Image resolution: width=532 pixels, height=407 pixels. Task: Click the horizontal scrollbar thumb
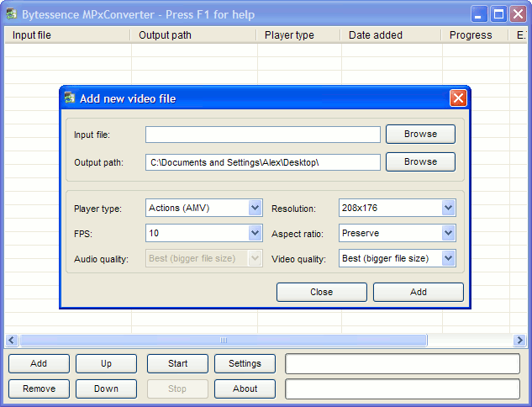pos(224,340)
